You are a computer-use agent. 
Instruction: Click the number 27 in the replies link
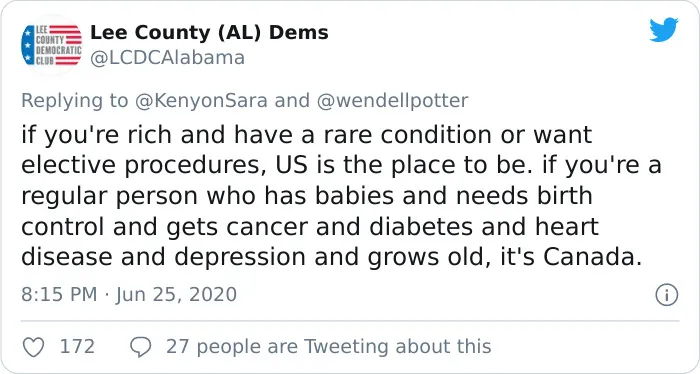coord(177,346)
